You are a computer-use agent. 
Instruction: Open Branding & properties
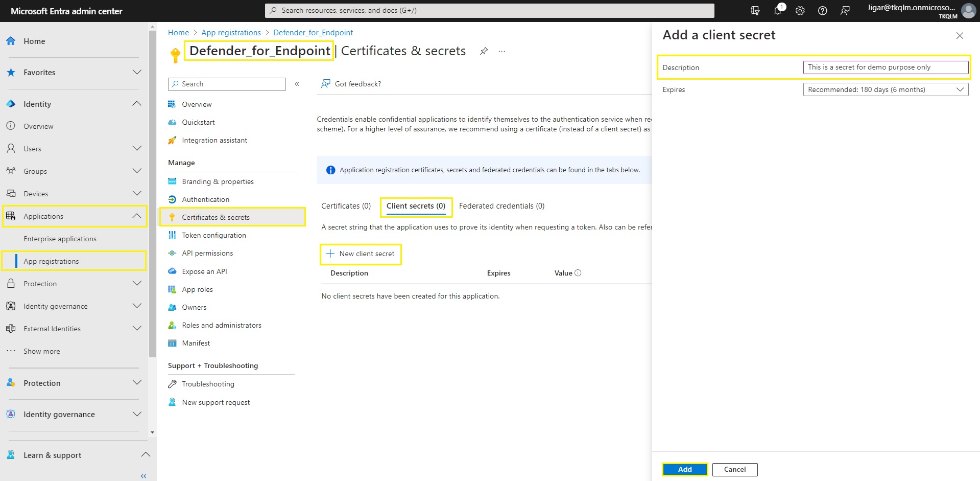click(218, 181)
